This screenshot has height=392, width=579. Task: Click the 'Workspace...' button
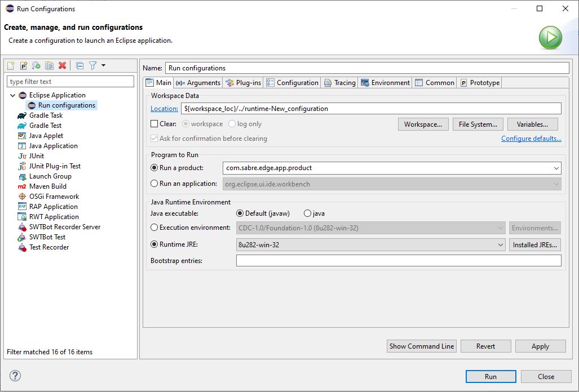(423, 124)
